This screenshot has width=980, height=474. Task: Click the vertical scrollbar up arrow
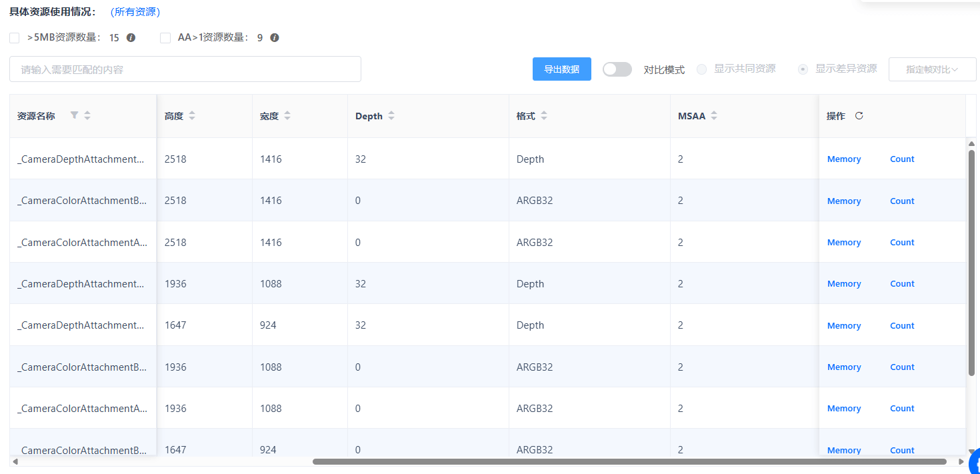coord(972,143)
